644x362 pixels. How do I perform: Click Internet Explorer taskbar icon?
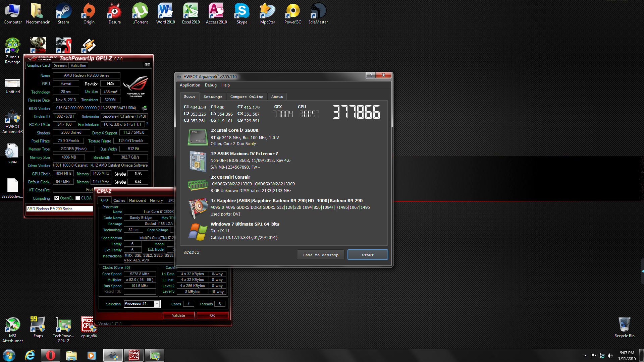tap(30, 355)
